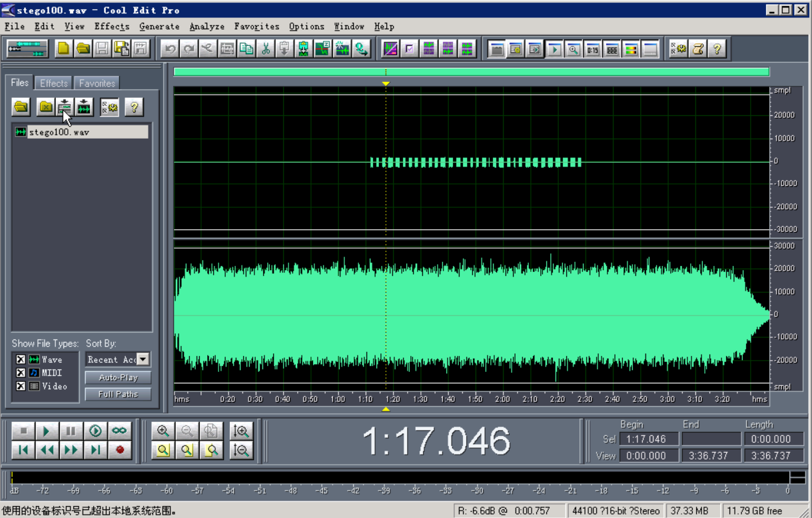The width and height of the screenshot is (812, 518).
Task: Click the Stop transport button
Action: [23, 431]
